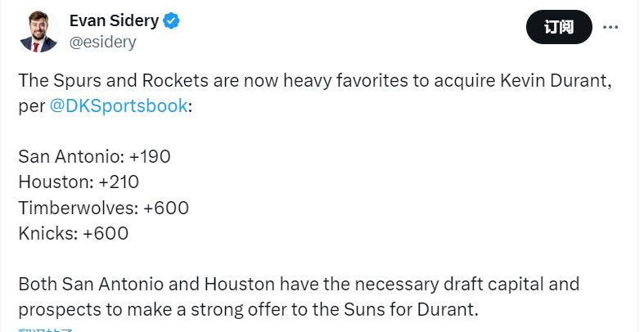Click the blue verified badge
The width and height of the screenshot is (644, 332).
(x=170, y=22)
